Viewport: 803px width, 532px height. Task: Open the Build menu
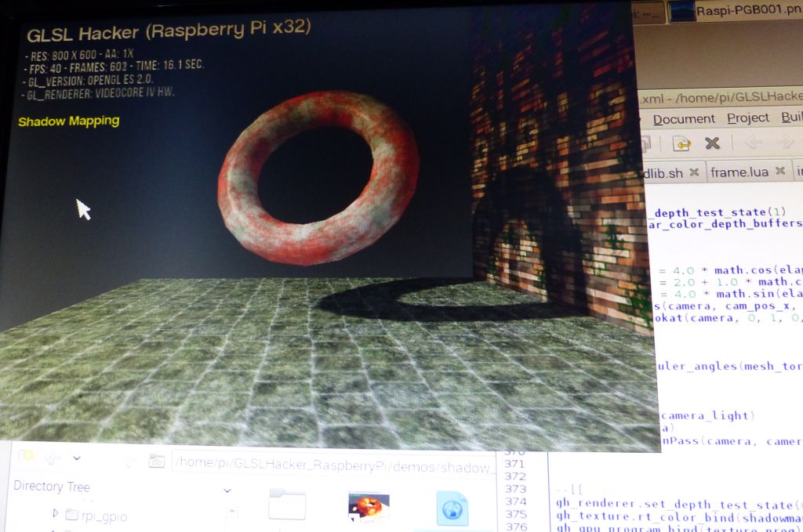click(x=792, y=117)
